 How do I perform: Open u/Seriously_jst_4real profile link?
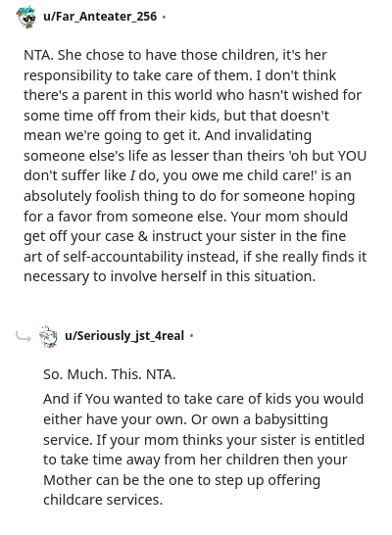tap(124, 336)
